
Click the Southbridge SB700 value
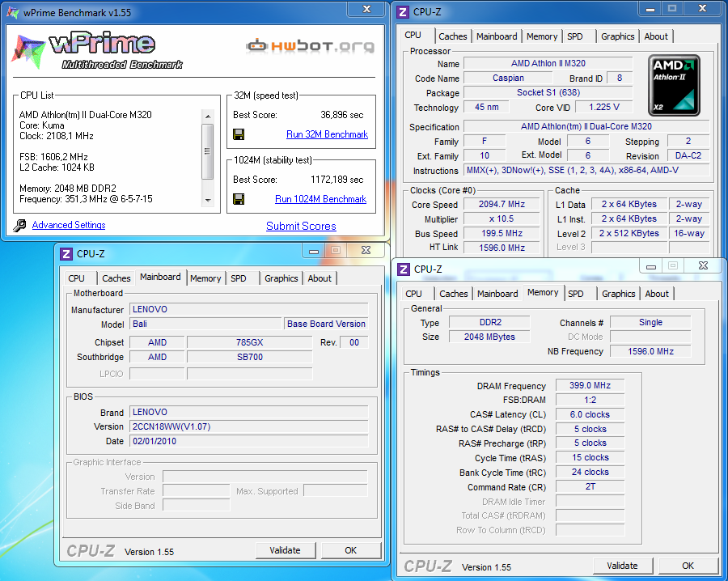[250, 357]
